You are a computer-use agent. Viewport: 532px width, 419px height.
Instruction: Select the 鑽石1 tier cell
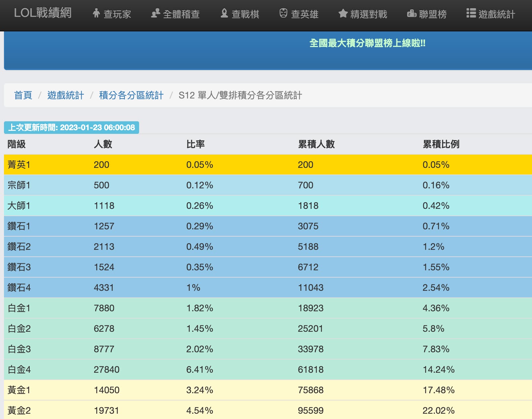coord(19,226)
